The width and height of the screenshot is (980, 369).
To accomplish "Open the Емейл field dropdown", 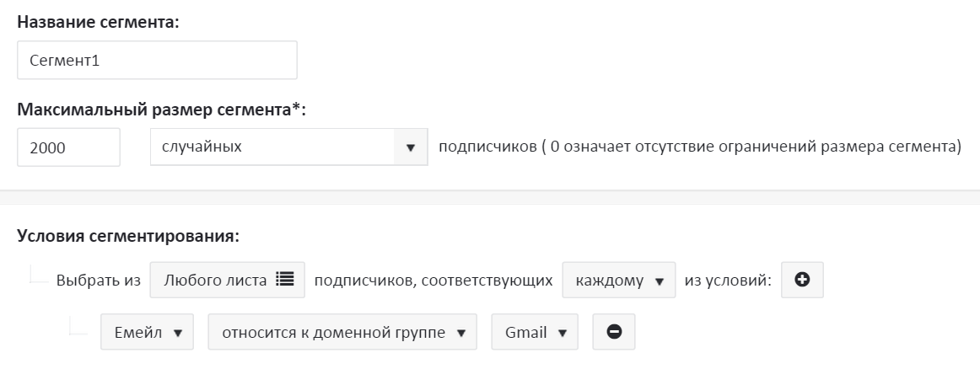I will [x=148, y=332].
